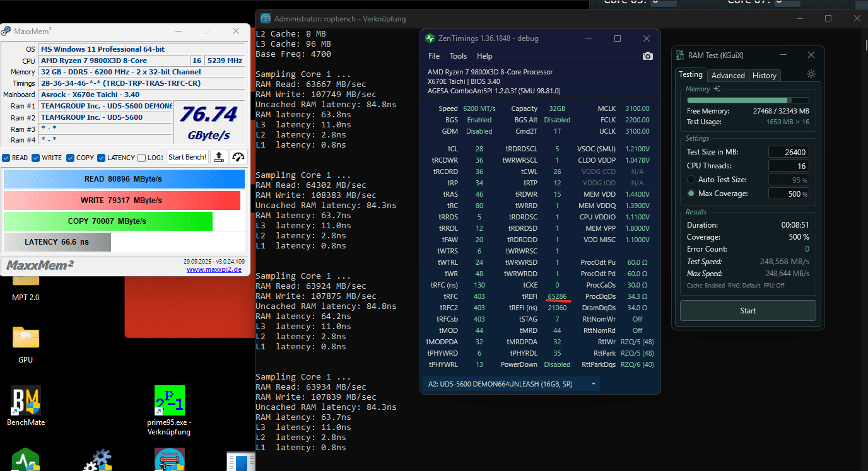The image size is (868, 471).
Task: Open the Help menu in ZenTimings
Action: (x=484, y=56)
